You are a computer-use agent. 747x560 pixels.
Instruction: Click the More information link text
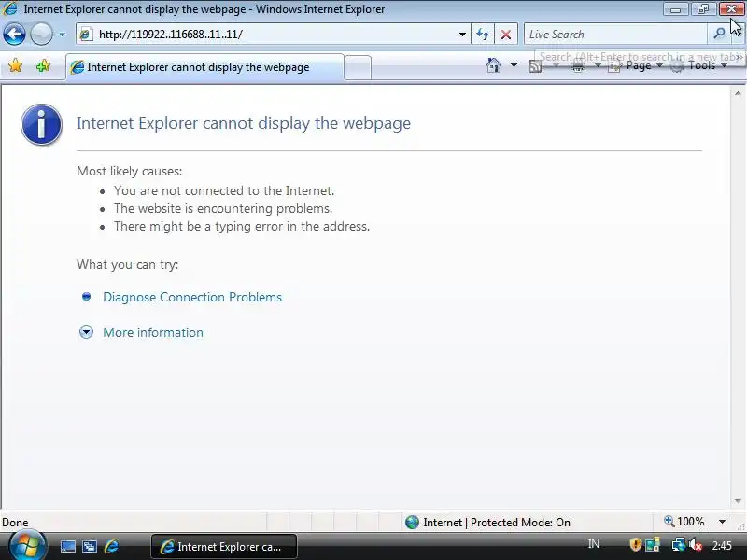click(153, 332)
